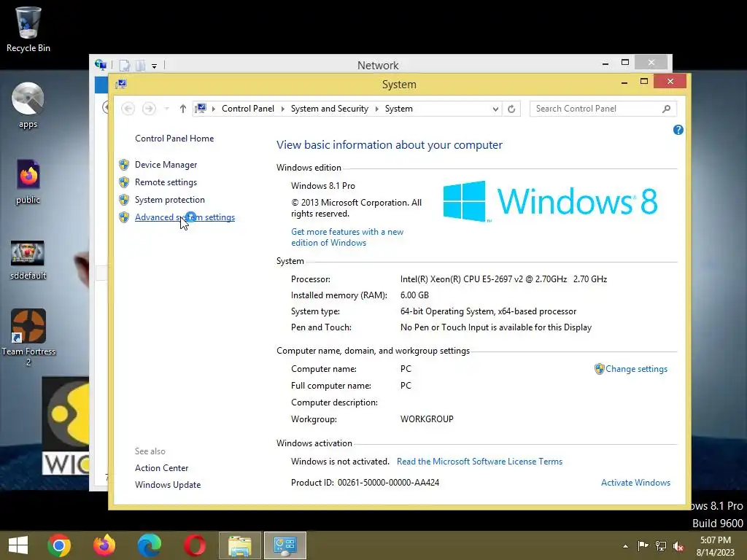The height and width of the screenshot is (560, 747).
Task: Launch Team Fortress 2 shortcut
Action: tap(28, 337)
